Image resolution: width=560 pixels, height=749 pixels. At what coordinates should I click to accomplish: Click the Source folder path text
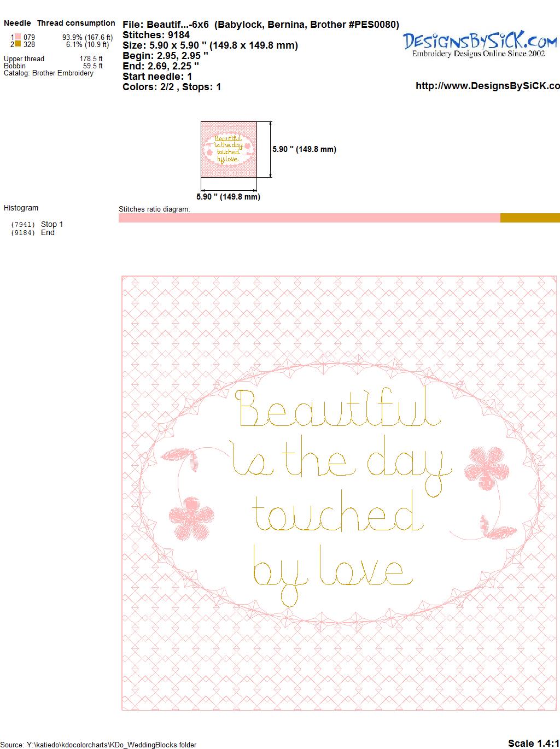pos(98,745)
